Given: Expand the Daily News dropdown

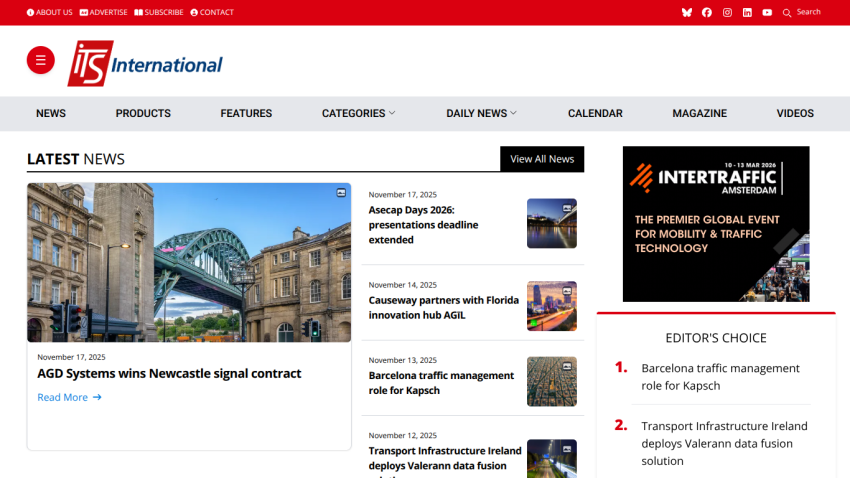Looking at the screenshot, I should [x=481, y=113].
